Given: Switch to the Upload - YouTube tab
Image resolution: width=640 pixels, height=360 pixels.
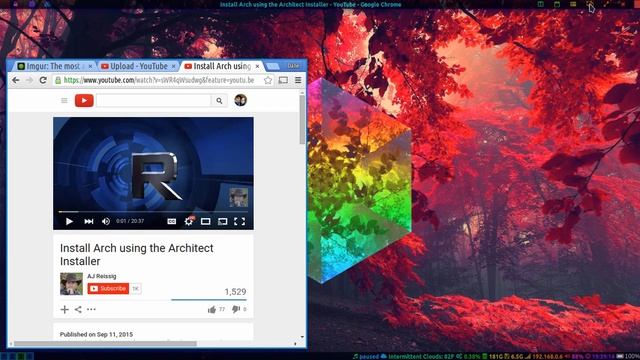Looking at the screenshot, I should tap(137, 66).
